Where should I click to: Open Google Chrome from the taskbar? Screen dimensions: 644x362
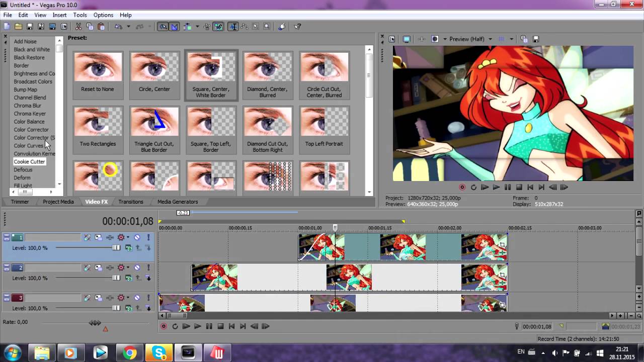(129, 353)
